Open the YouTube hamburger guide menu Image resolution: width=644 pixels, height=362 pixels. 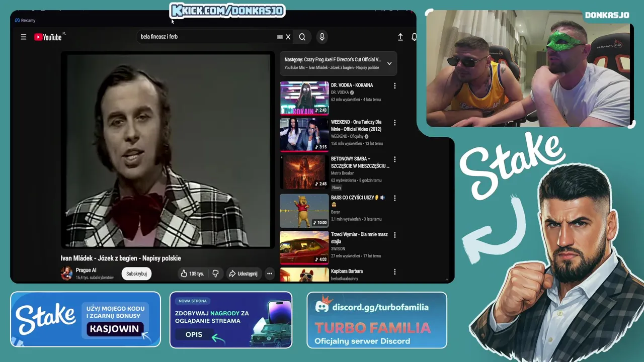23,37
